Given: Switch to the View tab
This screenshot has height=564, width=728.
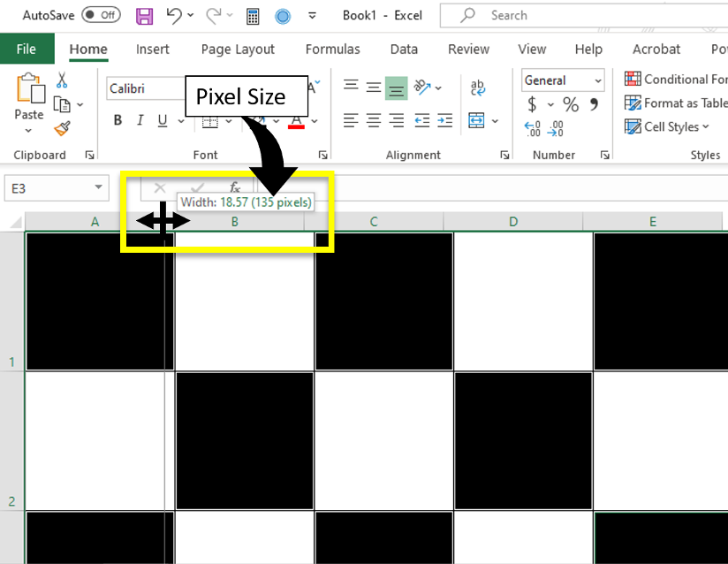Looking at the screenshot, I should [532, 50].
